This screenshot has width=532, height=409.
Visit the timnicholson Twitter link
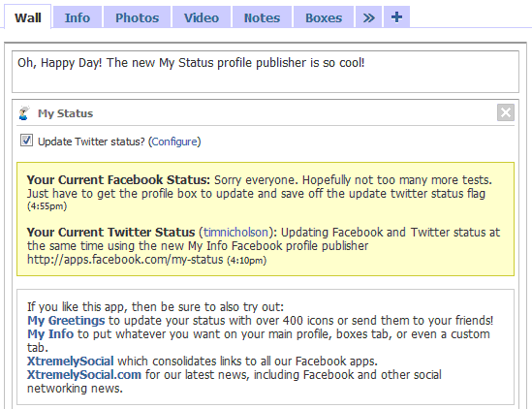click(235, 233)
